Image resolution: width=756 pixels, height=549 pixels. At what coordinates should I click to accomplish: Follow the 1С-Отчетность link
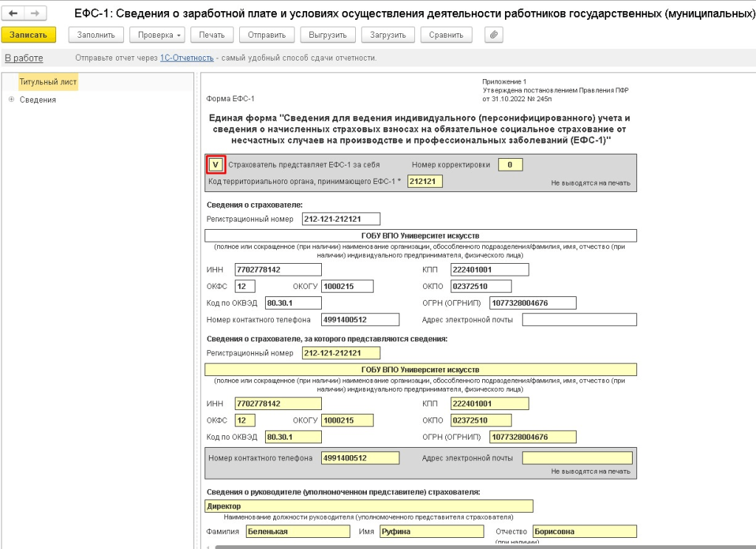[x=187, y=58]
